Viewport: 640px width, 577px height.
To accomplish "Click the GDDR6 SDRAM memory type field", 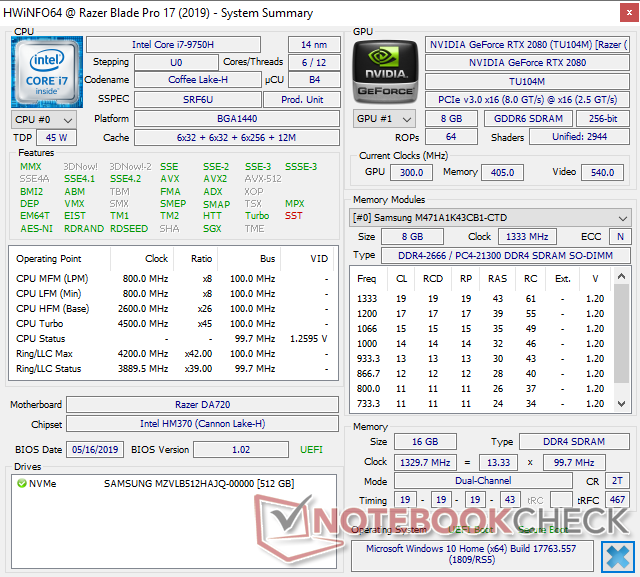I will (528, 119).
